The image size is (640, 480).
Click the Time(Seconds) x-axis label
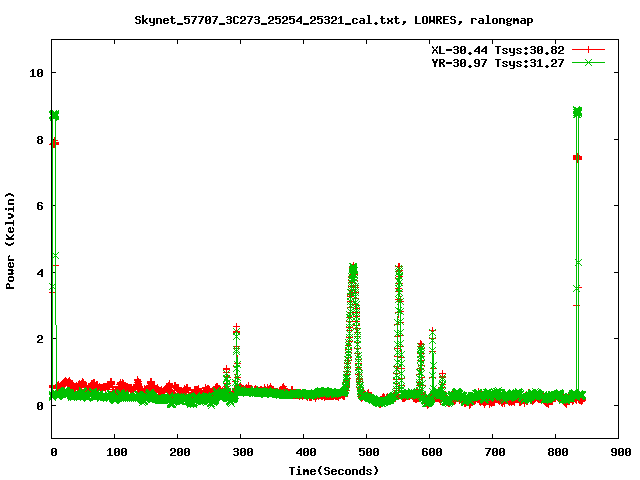[334, 471]
